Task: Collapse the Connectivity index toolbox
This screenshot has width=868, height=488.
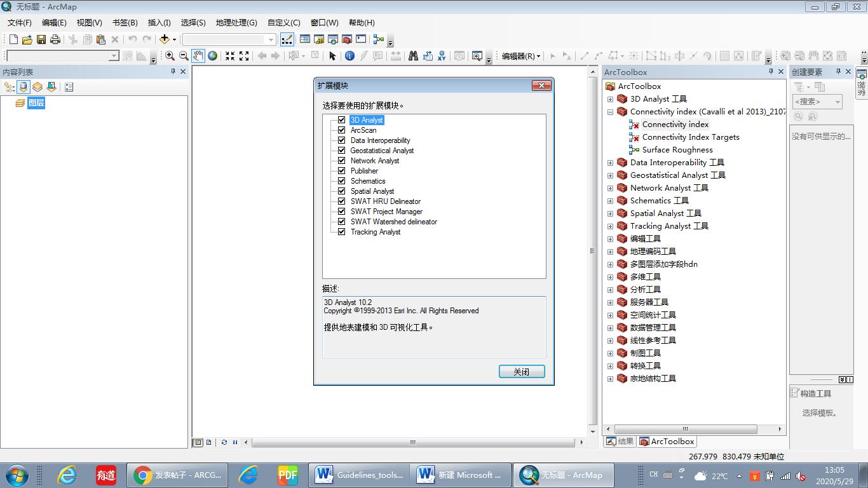Action: point(611,112)
